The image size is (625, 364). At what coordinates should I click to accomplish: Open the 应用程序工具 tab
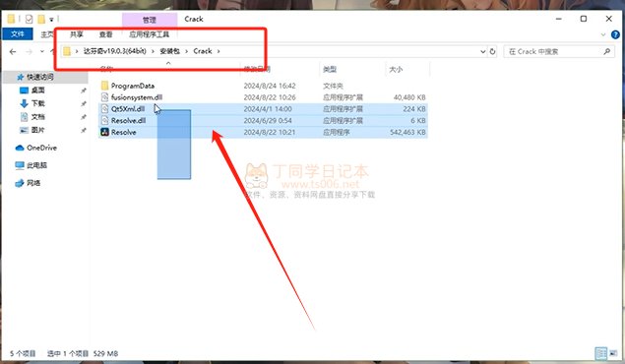(x=149, y=34)
